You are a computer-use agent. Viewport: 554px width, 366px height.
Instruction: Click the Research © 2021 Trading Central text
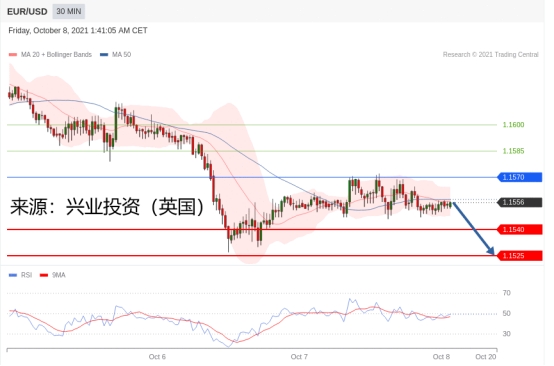pyautogui.click(x=490, y=55)
